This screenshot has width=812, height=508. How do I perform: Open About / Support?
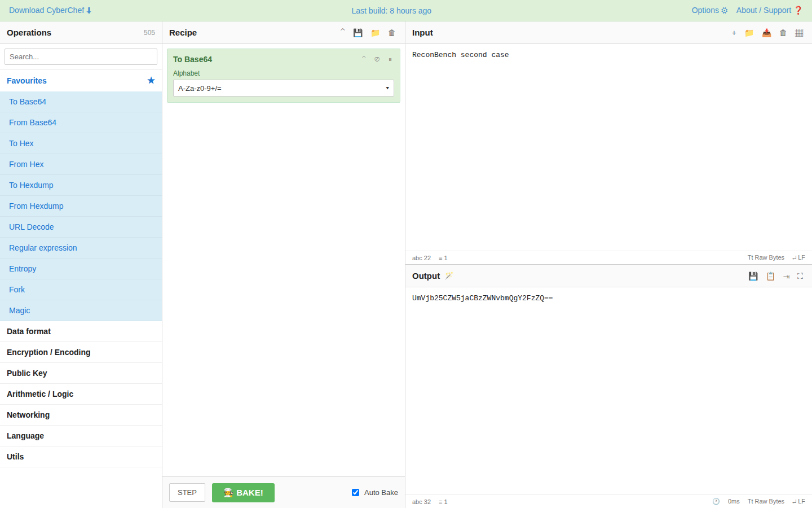(769, 10)
